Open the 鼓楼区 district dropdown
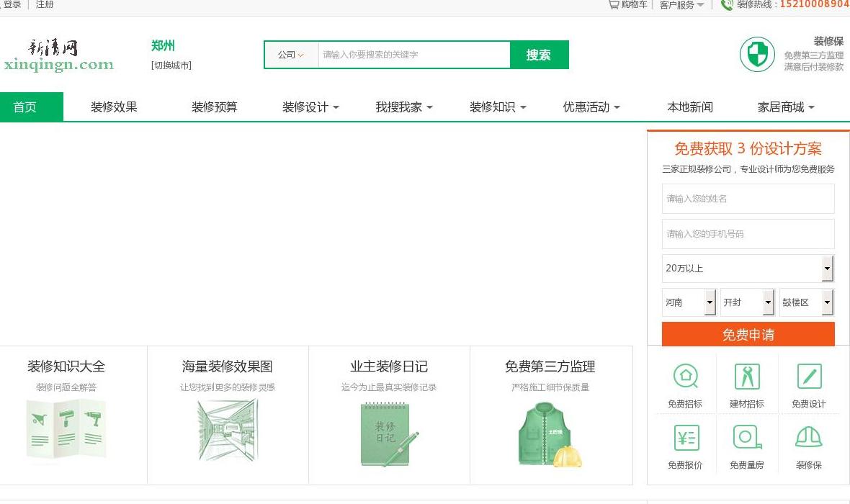The width and height of the screenshot is (850, 504). tap(807, 302)
